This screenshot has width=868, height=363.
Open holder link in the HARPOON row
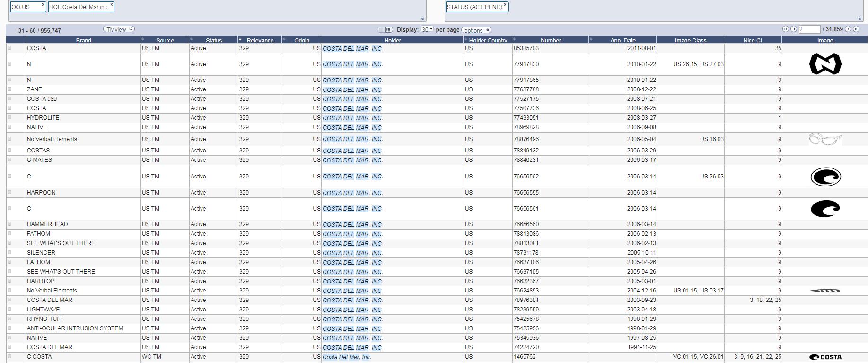pyautogui.click(x=352, y=193)
